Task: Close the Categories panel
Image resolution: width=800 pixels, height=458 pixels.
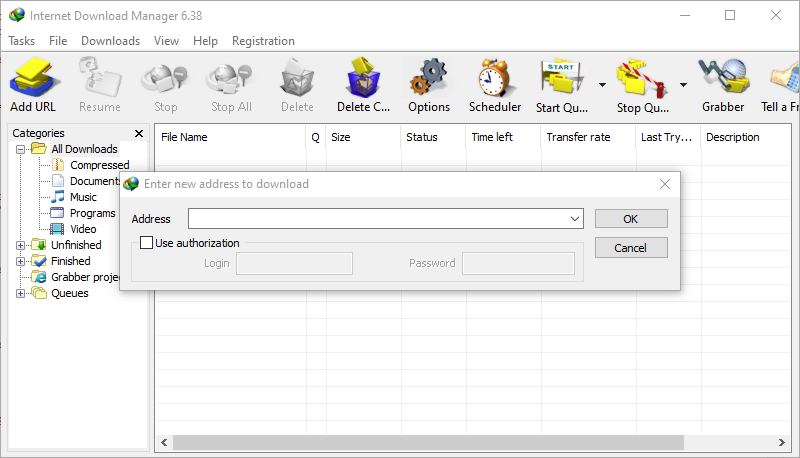Action: point(139,133)
